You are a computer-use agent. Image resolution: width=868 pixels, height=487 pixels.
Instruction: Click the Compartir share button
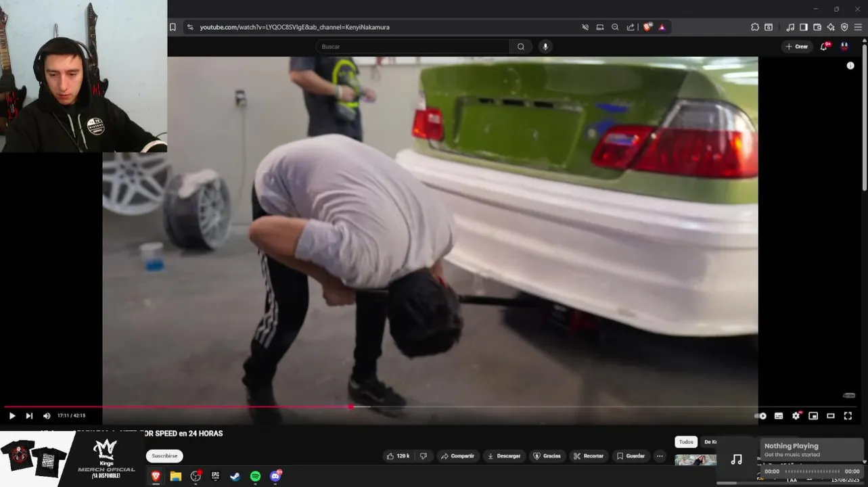click(457, 456)
